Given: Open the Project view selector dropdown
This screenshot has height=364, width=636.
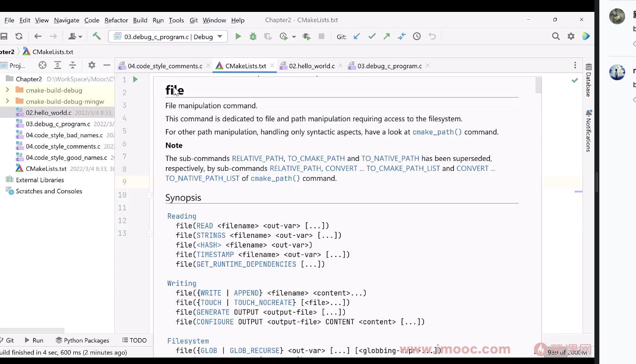Looking at the screenshot, I should 13,65.
